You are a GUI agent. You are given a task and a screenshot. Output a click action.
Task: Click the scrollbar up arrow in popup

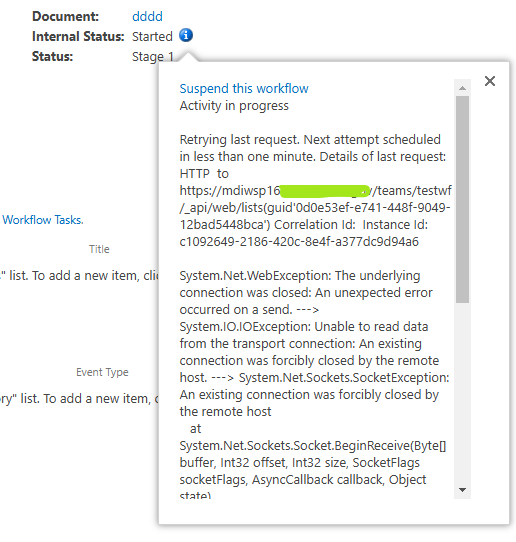[462, 88]
